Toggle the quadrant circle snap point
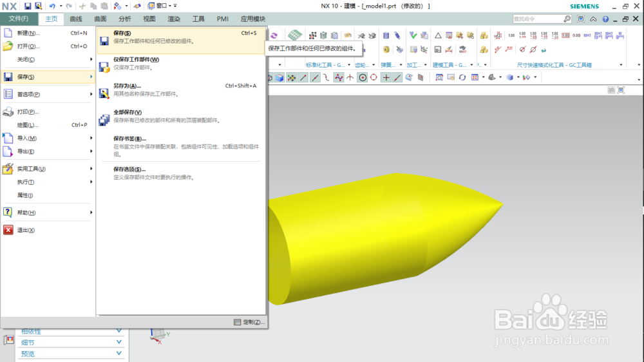 pyautogui.click(x=374, y=77)
